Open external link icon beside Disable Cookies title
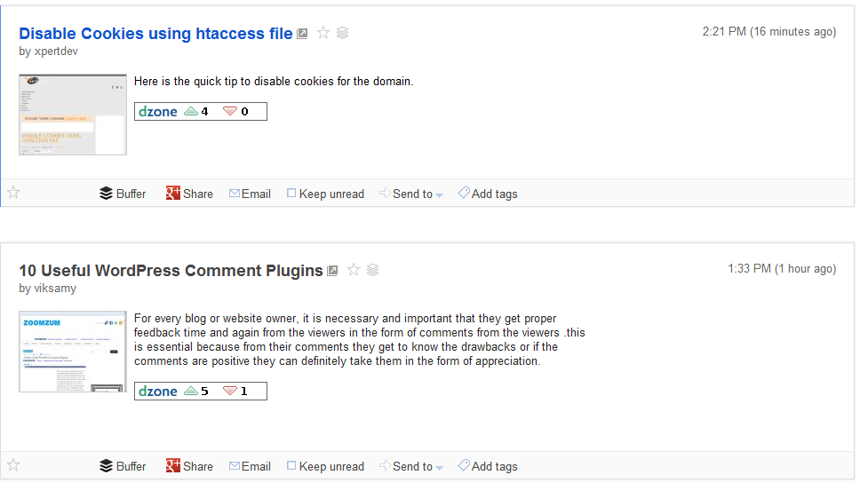The width and height of the screenshot is (868, 491). pos(302,34)
